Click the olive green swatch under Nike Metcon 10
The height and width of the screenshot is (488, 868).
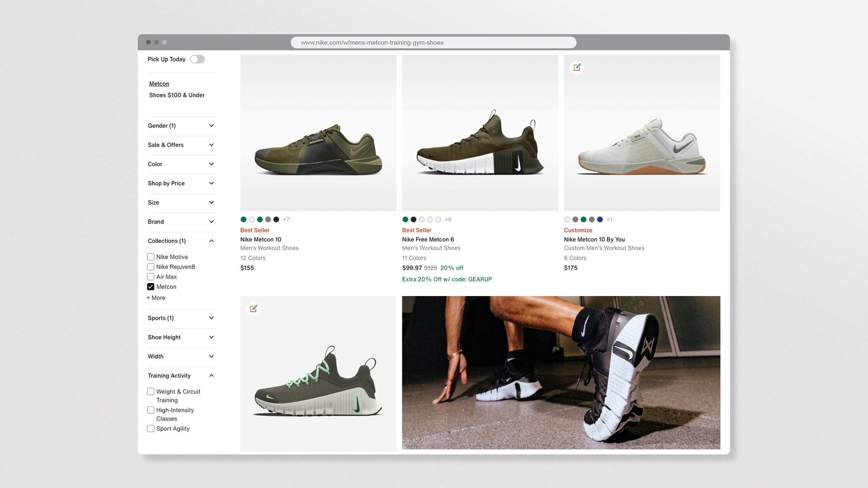[243, 219]
